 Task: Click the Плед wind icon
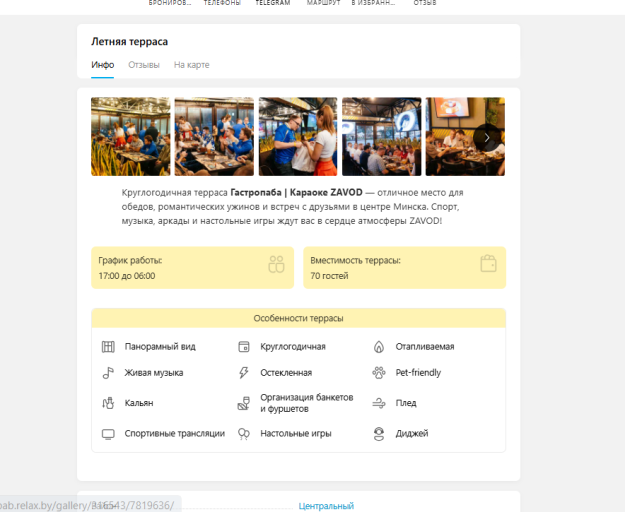click(x=379, y=403)
